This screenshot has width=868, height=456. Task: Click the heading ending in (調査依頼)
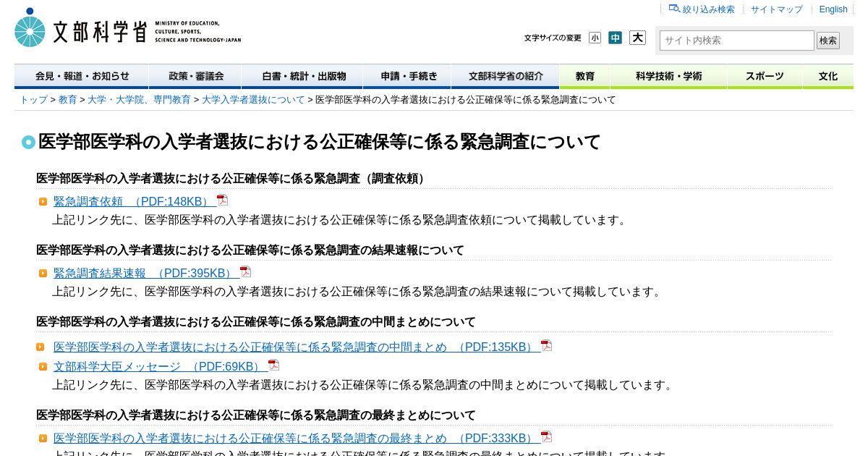233,179
